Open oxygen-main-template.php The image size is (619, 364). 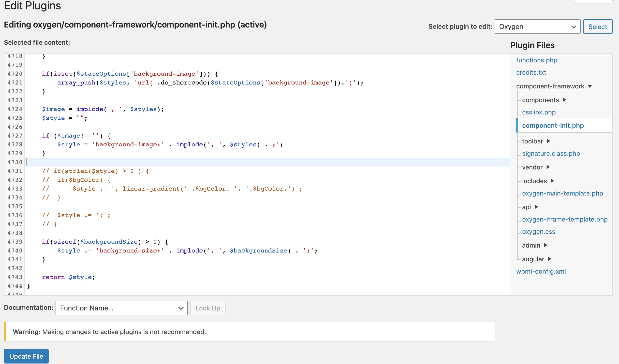562,193
